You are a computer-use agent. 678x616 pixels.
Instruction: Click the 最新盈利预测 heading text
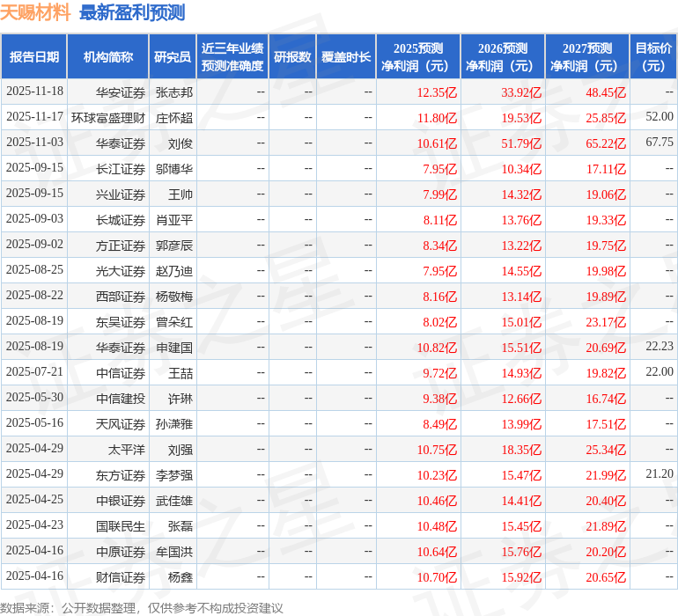(x=132, y=12)
